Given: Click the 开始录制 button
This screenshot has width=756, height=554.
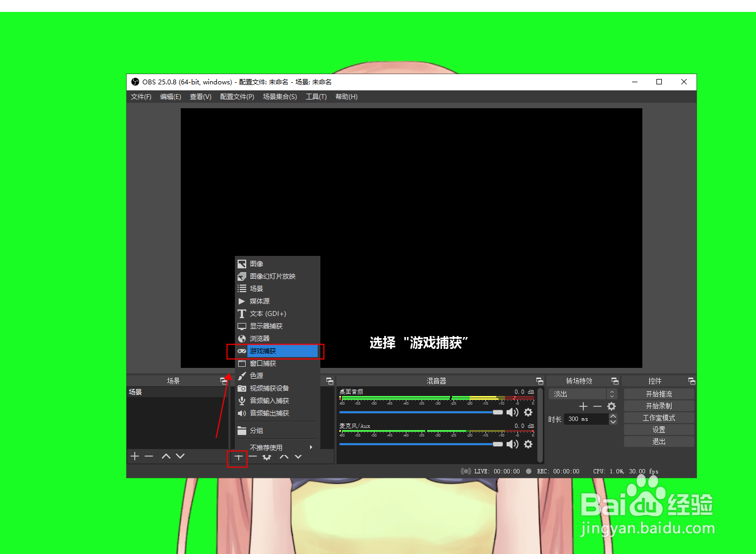Looking at the screenshot, I should pyautogui.click(x=659, y=406).
